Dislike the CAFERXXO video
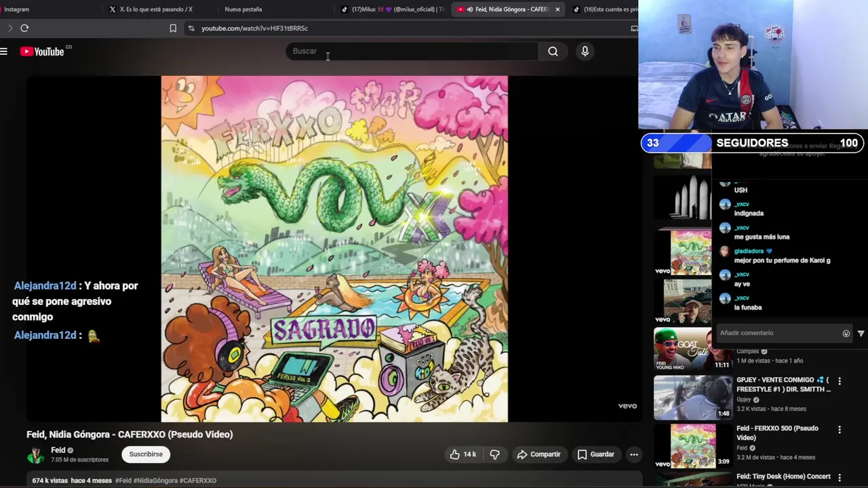Screen dimensions: 868x488 tap(494, 454)
